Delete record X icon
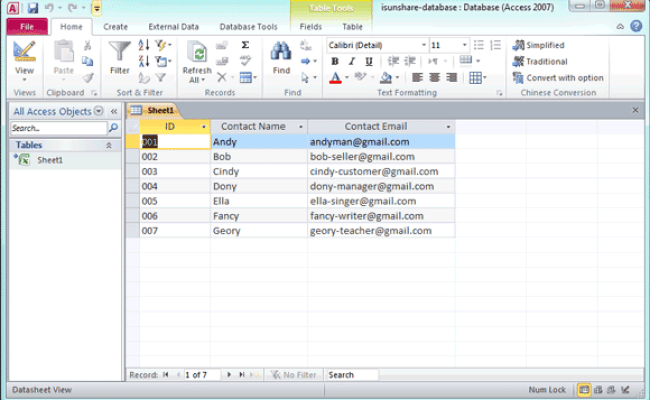This screenshot has width=650, height=400. pos(222,77)
